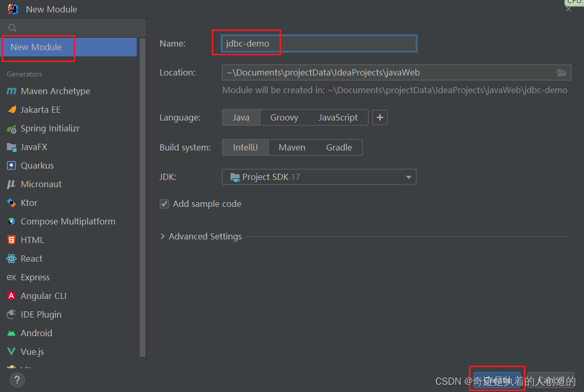This screenshot has height=392, width=584.
Task: Select the React generator icon
Action: pyautogui.click(x=11, y=259)
